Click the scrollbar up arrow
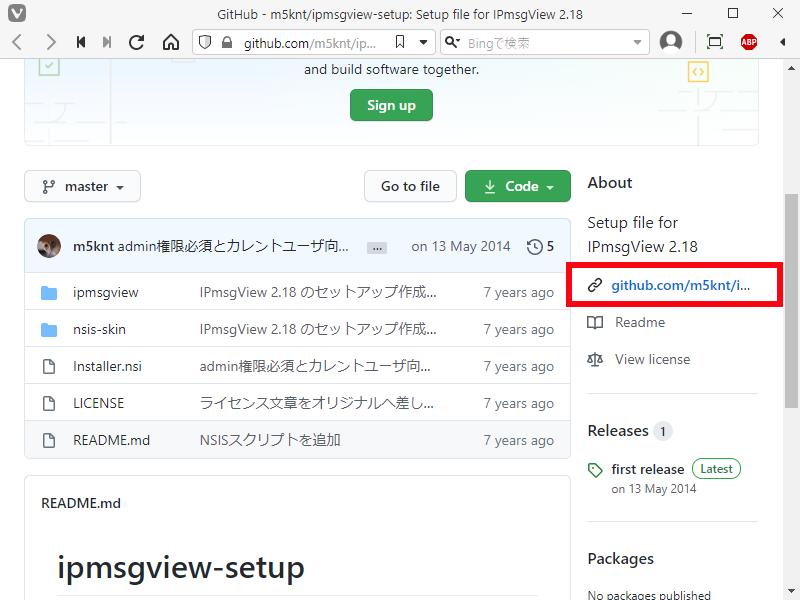Image resolution: width=800 pixels, height=600 pixels. [x=791, y=68]
